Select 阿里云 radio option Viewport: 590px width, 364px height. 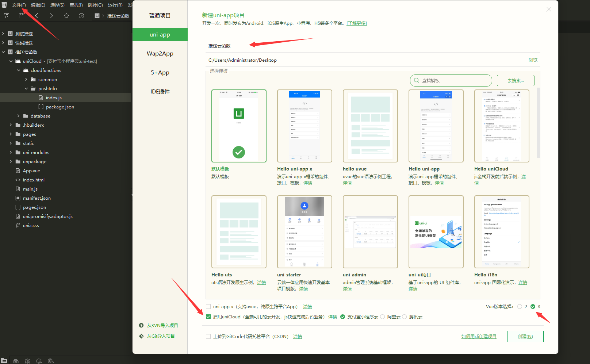[382, 317]
